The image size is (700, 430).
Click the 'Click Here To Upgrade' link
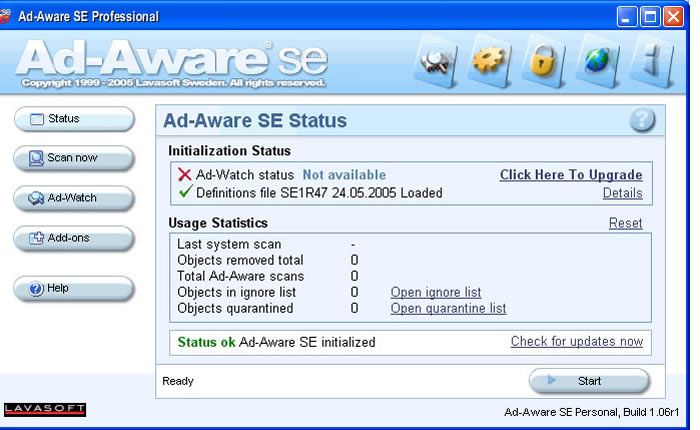pyautogui.click(x=571, y=175)
